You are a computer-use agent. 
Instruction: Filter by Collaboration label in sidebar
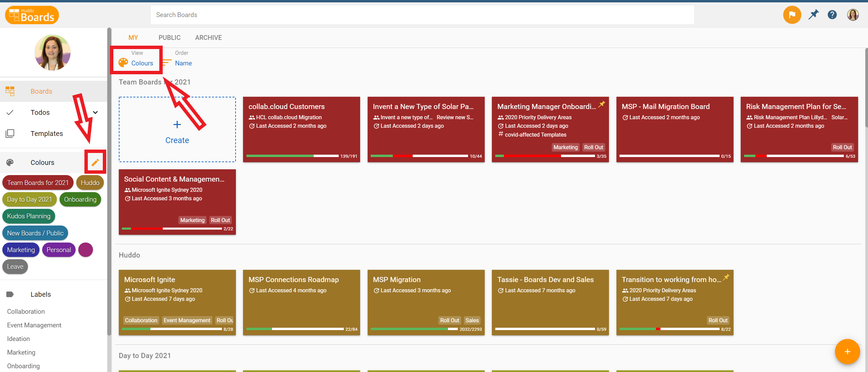(x=26, y=311)
